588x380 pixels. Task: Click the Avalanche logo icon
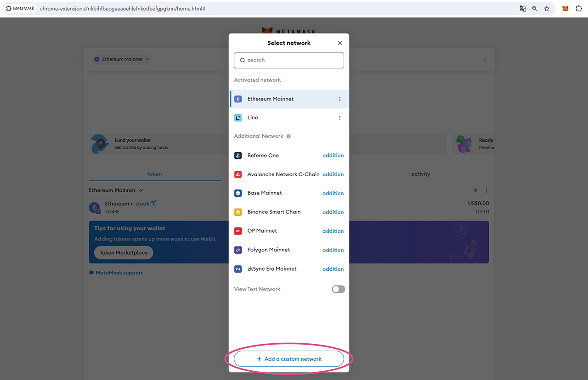[x=238, y=174]
